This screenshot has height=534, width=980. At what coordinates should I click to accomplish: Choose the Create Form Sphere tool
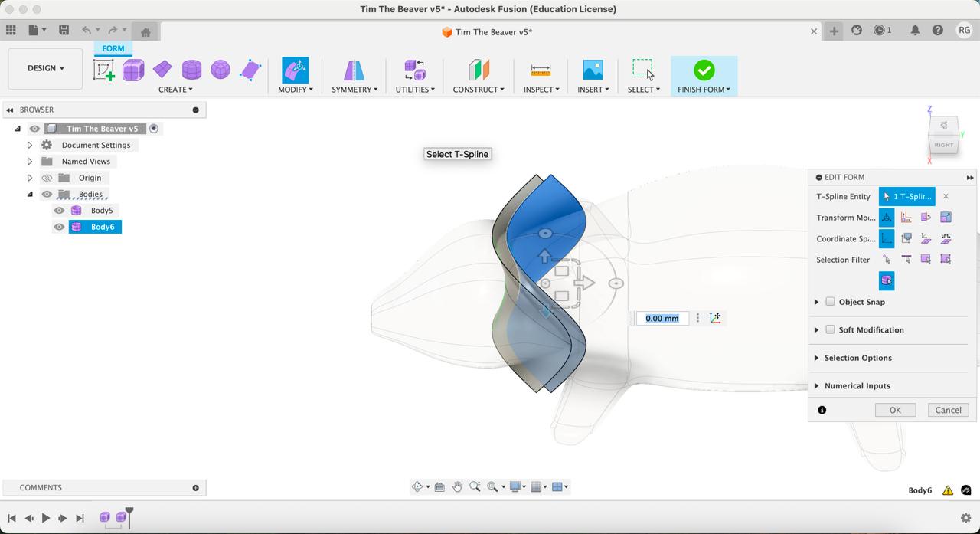220,70
